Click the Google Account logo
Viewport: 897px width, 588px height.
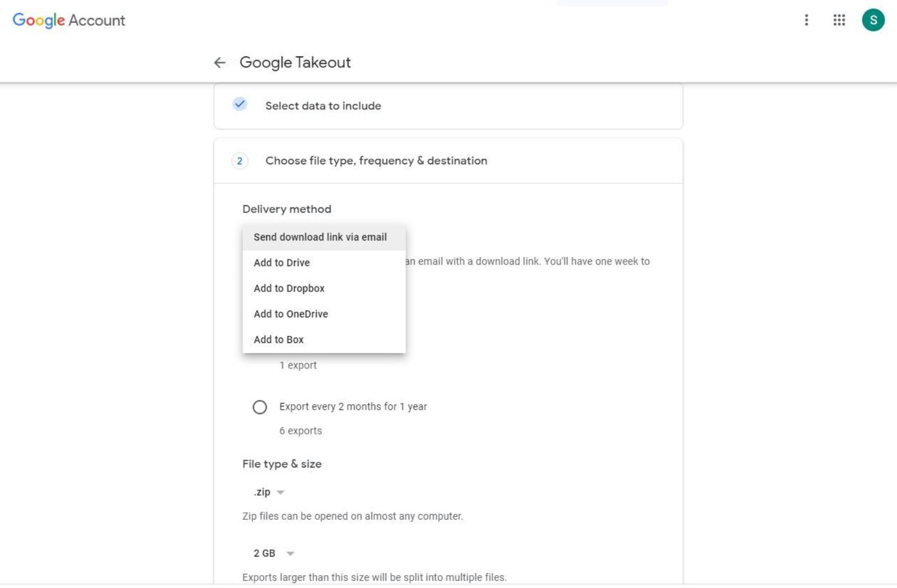point(67,21)
